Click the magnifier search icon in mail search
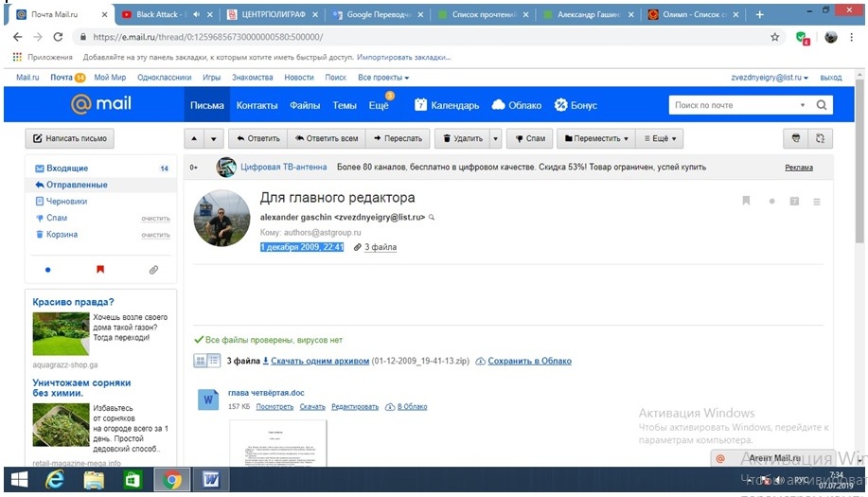 822,105
